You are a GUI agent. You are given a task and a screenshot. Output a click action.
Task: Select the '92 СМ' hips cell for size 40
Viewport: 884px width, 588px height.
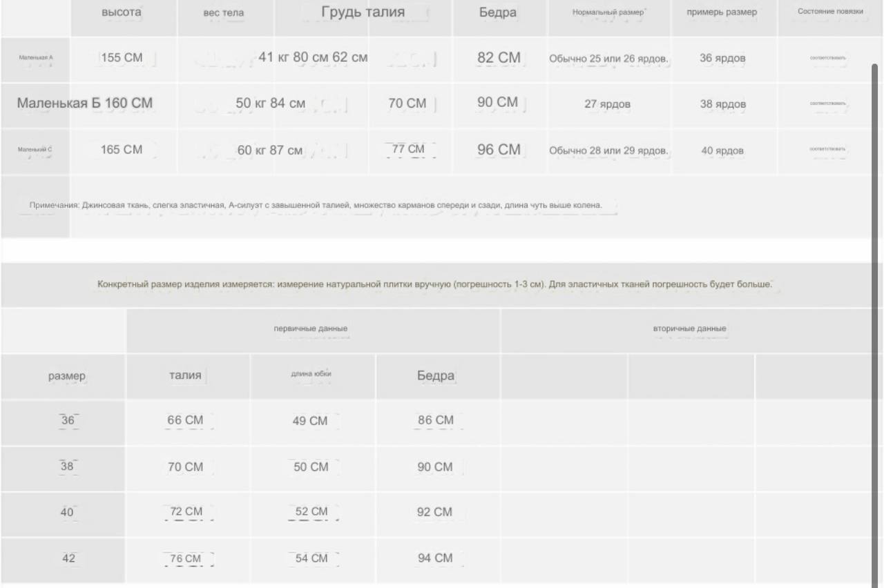pyautogui.click(x=435, y=512)
